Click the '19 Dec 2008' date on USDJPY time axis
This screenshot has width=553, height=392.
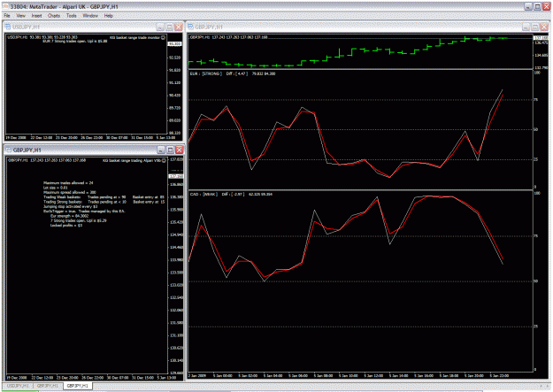point(17,138)
